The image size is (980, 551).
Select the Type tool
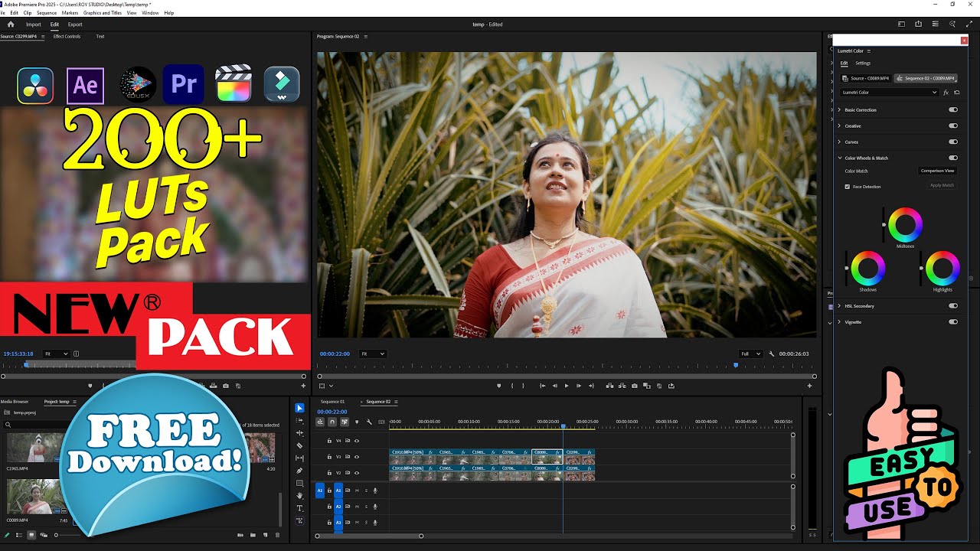pyautogui.click(x=299, y=508)
